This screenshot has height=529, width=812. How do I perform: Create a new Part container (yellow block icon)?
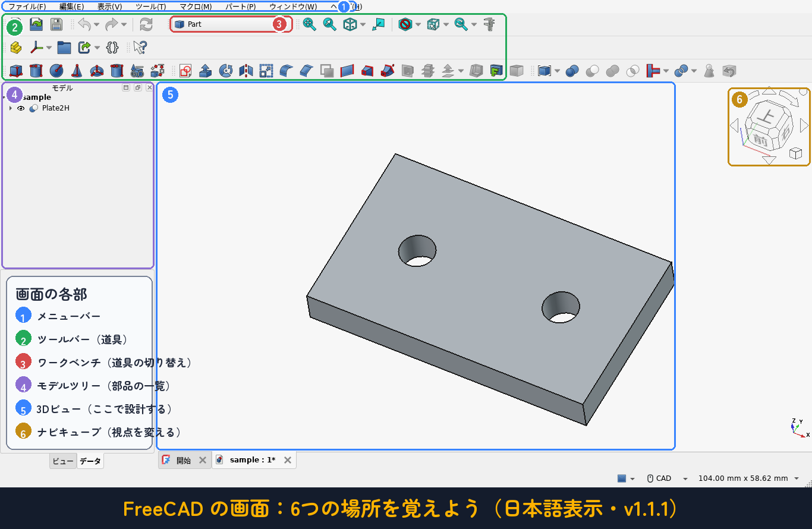16,47
